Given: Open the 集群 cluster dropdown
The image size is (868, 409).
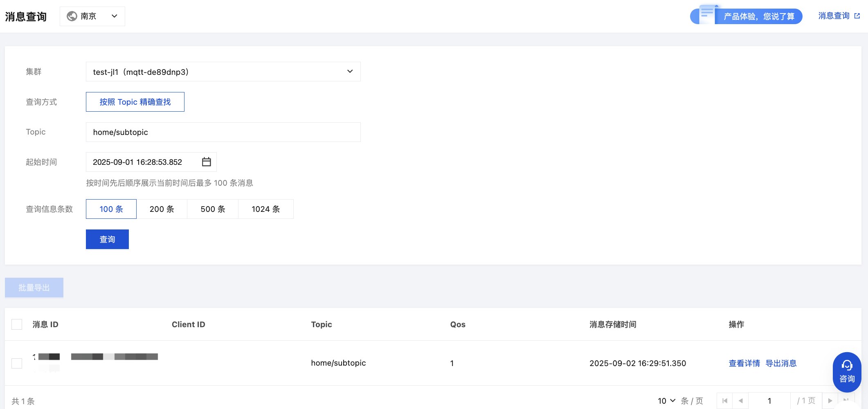Looking at the screenshot, I should (223, 72).
